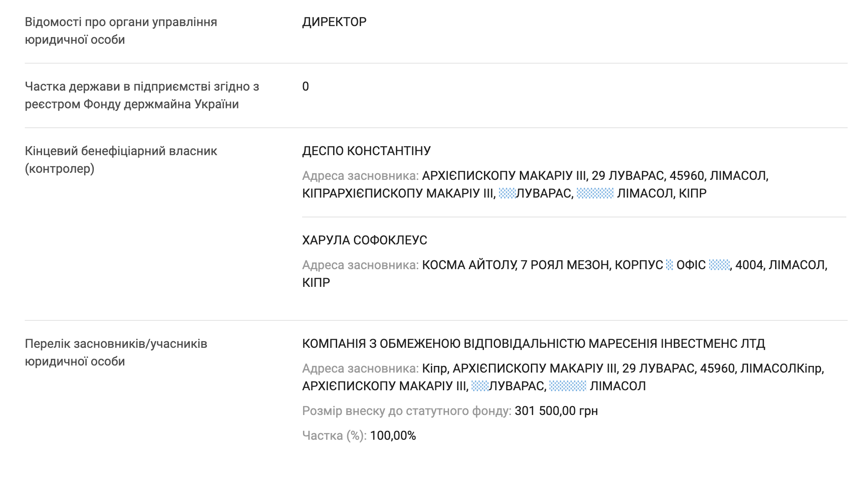Viewport: 868px width, 495px height.
Task: Click the masked postcode in the company founder address
Action: (x=568, y=386)
